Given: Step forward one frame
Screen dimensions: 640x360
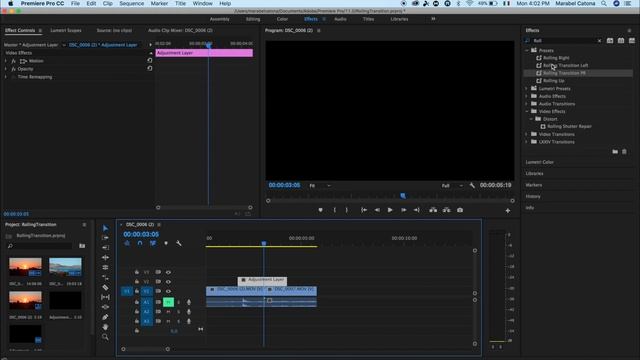Looking at the screenshot, I should pos(404,210).
